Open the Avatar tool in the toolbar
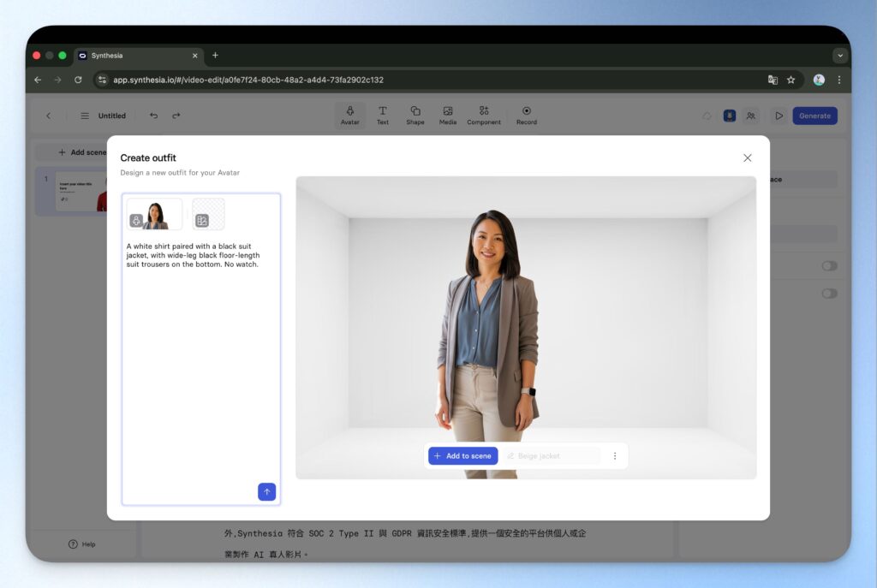The width and height of the screenshot is (877, 588). pyautogui.click(x=350, y=116)
